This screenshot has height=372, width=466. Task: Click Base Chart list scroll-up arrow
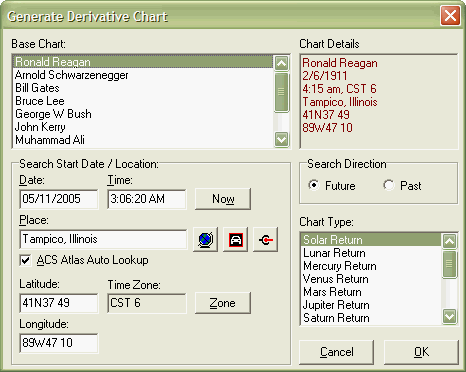point(282,63)
